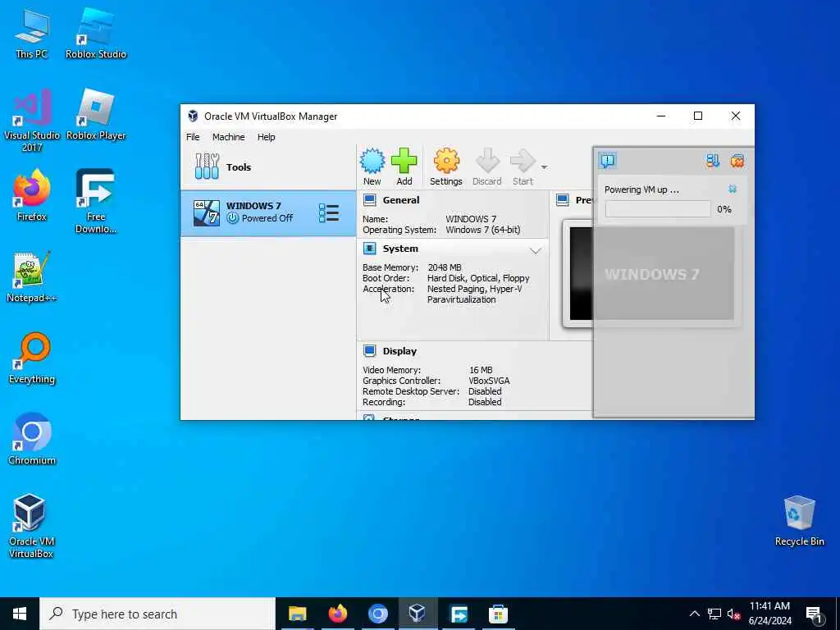Select the Tools entry in sidebar
This screenshot has height=630, width=840.
268,167
